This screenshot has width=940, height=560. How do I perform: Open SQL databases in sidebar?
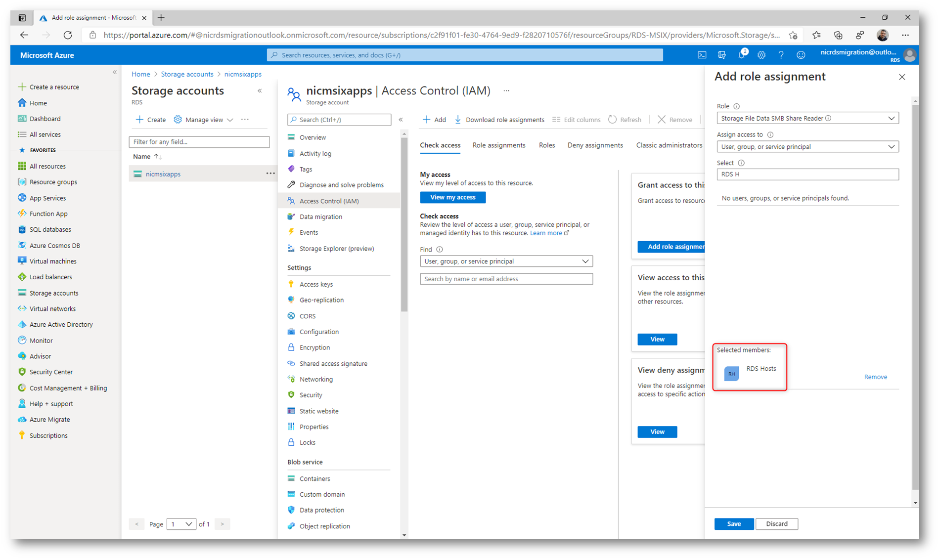pyautogui.click(x=45, y=229)
